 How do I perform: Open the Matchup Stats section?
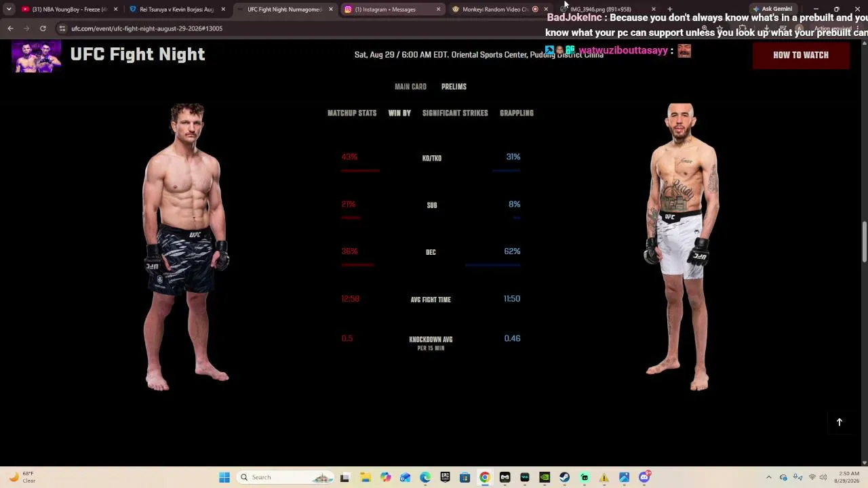click(x=352, y=113)
